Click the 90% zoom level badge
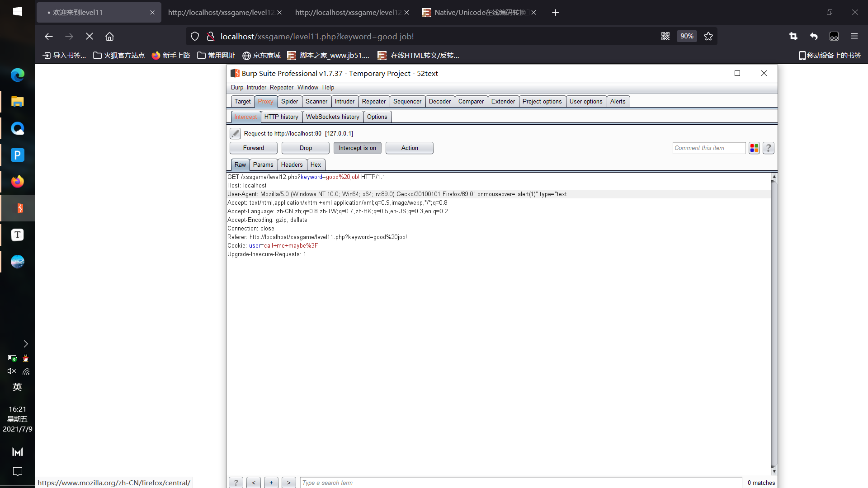 point(687,36)
